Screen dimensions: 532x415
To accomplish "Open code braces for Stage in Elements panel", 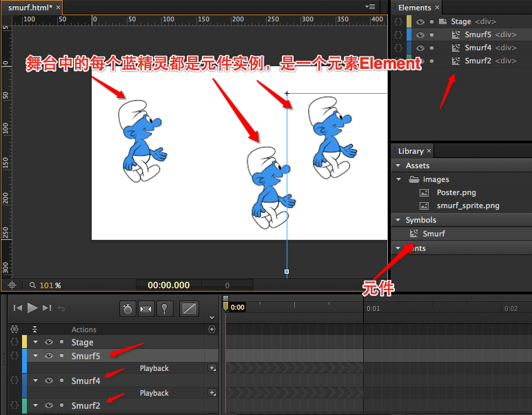I will (398, 21).
